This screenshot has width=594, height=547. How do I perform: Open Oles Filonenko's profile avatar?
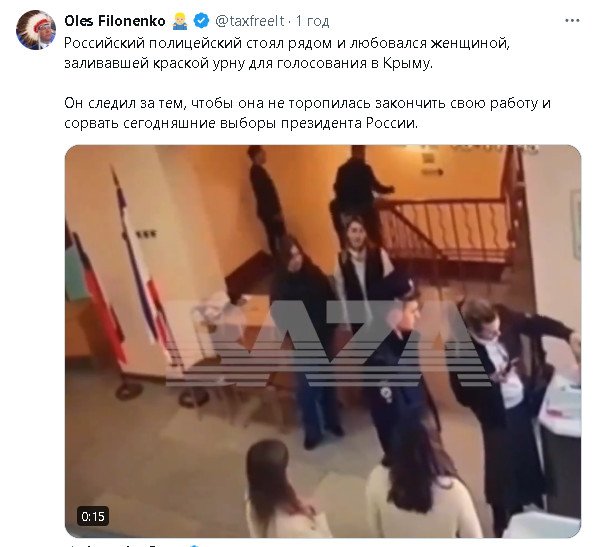[36, 30]
